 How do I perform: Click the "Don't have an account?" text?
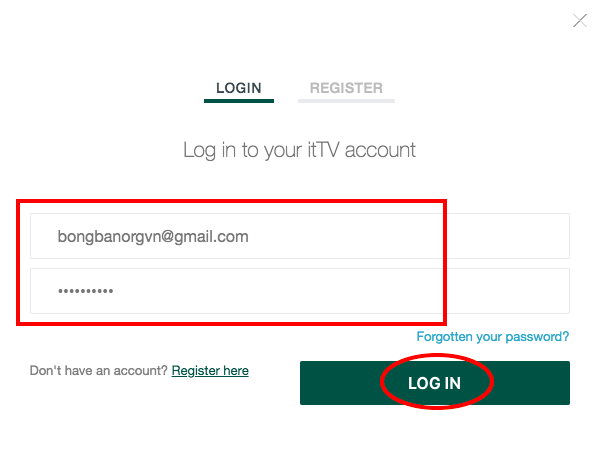coord(99,371)
